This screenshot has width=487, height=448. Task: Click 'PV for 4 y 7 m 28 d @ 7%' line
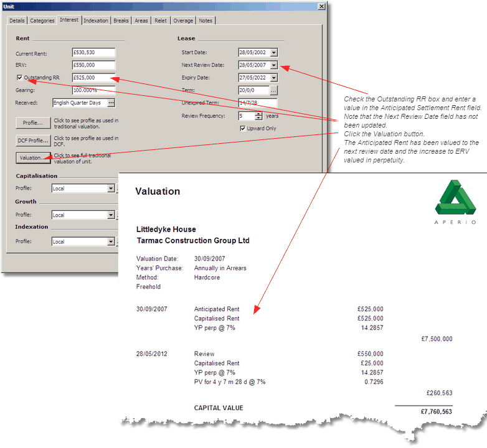[230, 382]
